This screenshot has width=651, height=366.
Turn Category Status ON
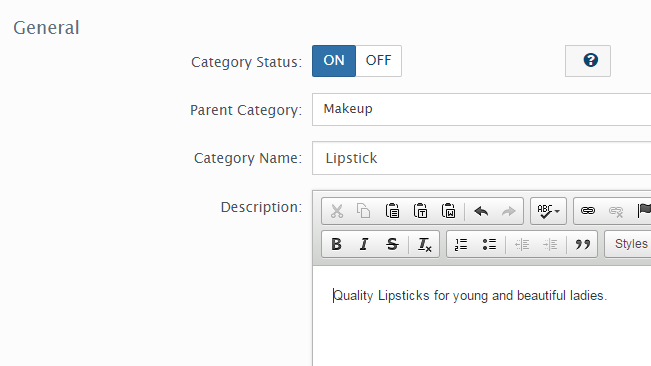(x=334, y=61)
